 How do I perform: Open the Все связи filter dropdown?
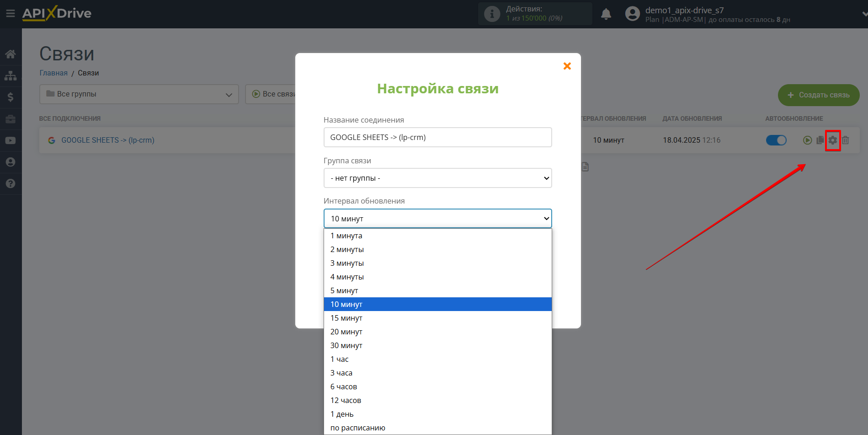271,94
